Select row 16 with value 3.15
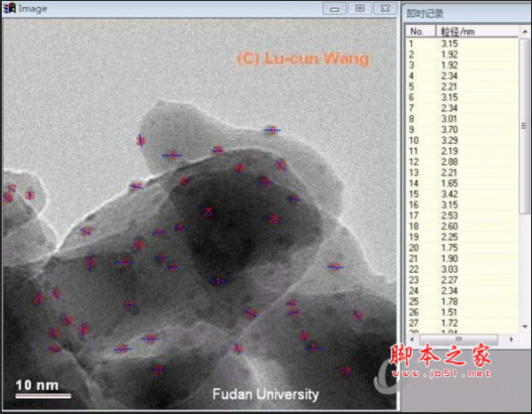 pos(462,205)
